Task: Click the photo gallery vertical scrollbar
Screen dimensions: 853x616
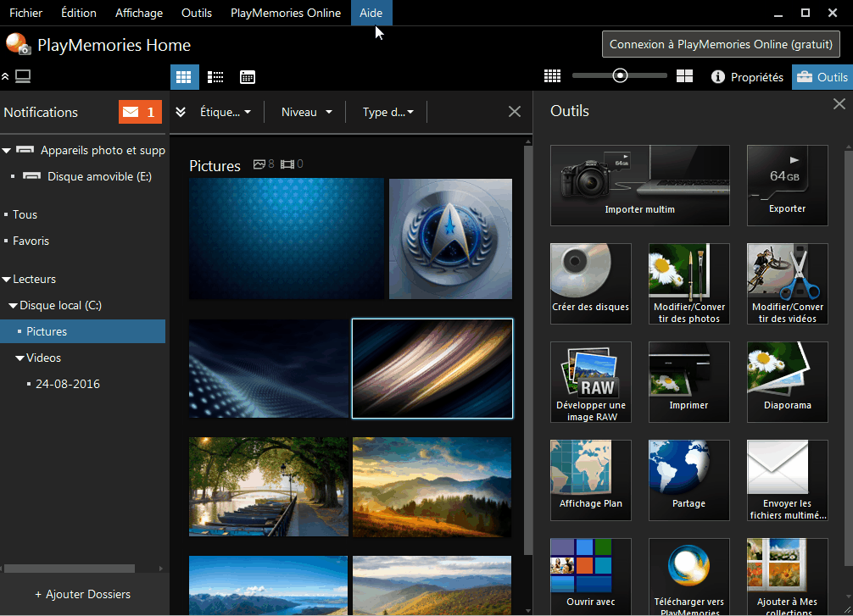Action: click(x=528, y=351)
